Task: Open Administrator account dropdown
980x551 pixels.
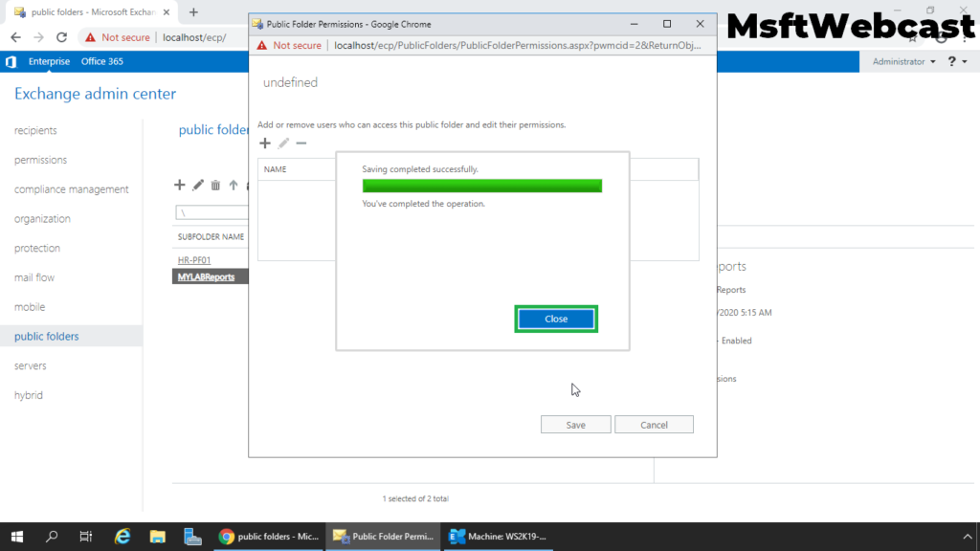Action: [x=903, y=61]
